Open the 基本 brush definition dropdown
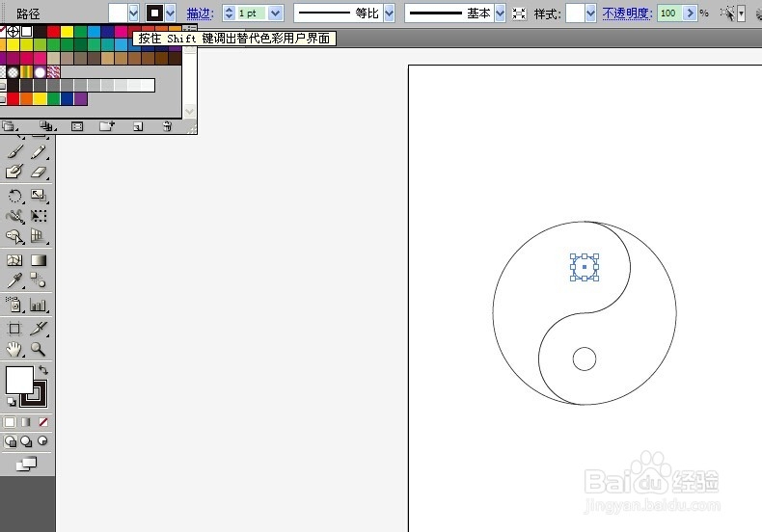The image size is (762, 532). point(500,13)
